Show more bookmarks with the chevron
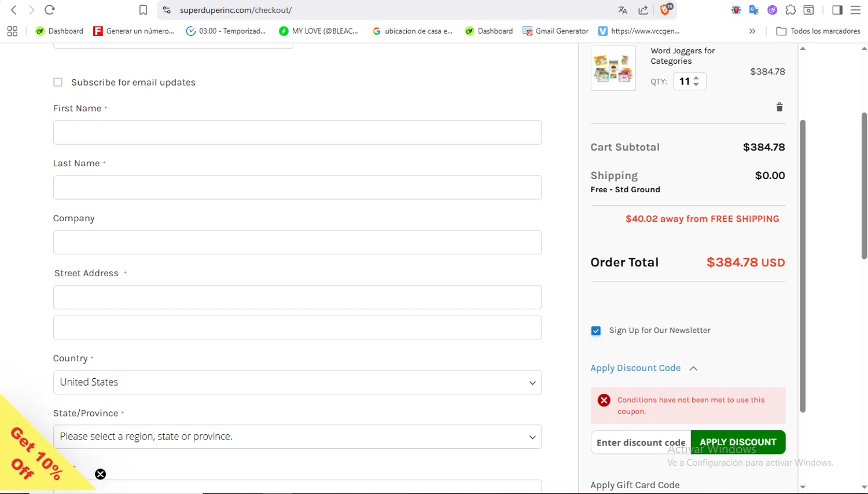 [x=752, y=31]
